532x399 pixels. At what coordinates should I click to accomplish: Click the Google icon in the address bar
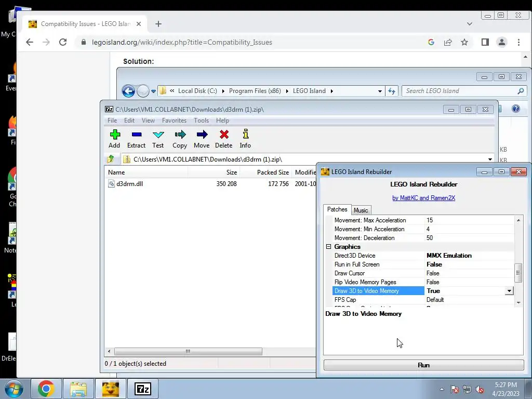point(431,42)
